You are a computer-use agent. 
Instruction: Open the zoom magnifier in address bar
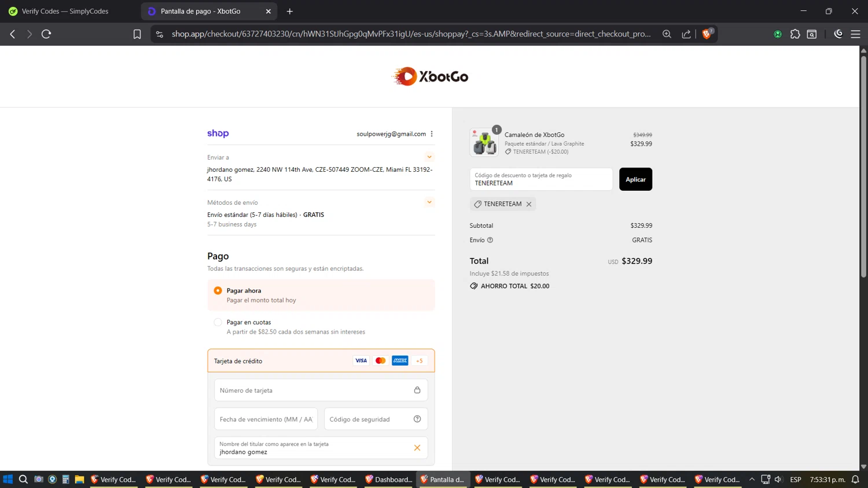pos(667,34)
